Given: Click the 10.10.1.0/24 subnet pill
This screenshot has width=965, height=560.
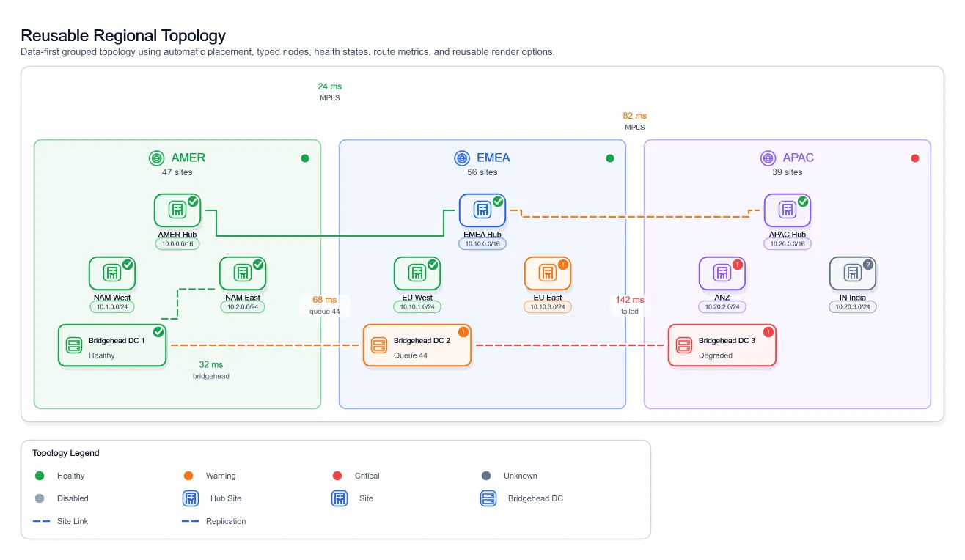Looking at the screenshot, I should coord(417,307).
